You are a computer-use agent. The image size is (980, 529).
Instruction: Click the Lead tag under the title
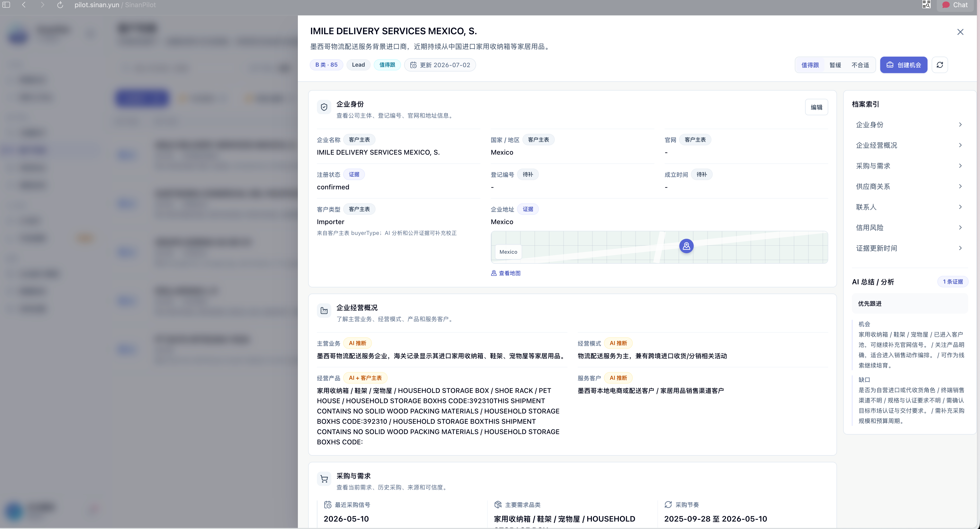[x=358, y=65]
